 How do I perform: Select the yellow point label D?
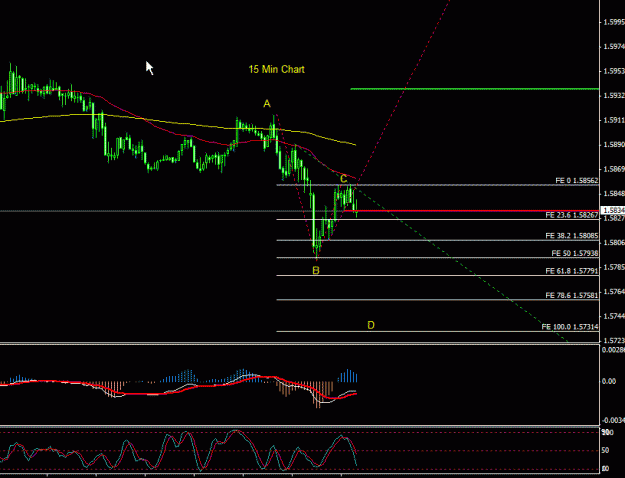(371, 325)
